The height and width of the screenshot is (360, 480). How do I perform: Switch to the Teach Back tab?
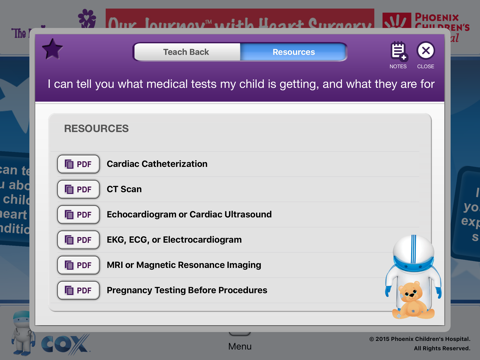187,52
